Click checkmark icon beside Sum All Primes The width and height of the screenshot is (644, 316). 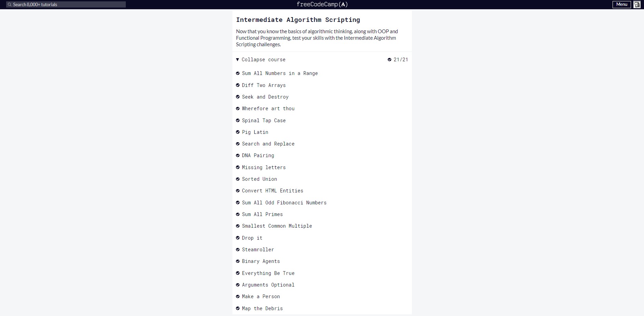coord(238,214)
